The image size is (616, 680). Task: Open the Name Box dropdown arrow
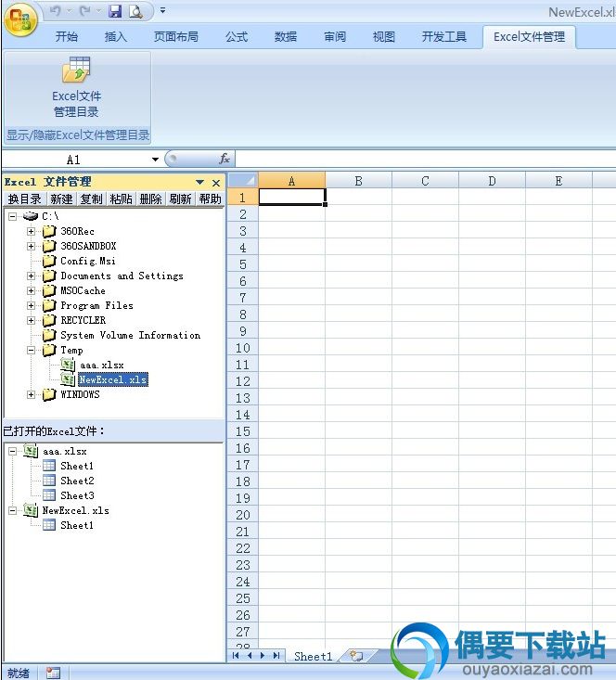click(x=155, y=160)
